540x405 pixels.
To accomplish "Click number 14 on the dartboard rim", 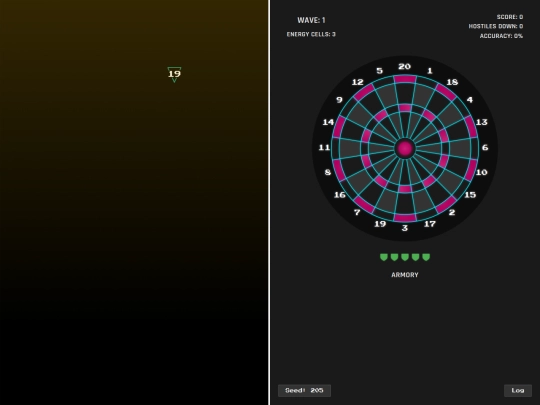I will [328, 122].
